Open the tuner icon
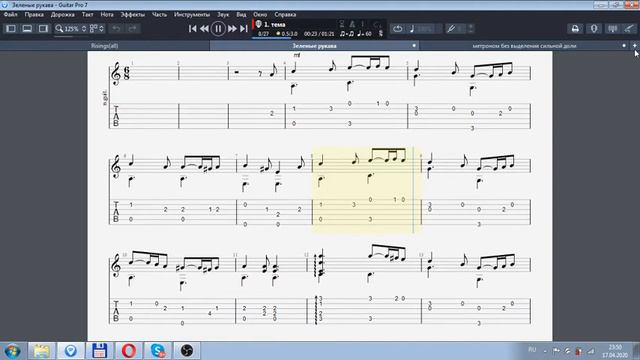 pyautogui.click(x=594, y=29)
